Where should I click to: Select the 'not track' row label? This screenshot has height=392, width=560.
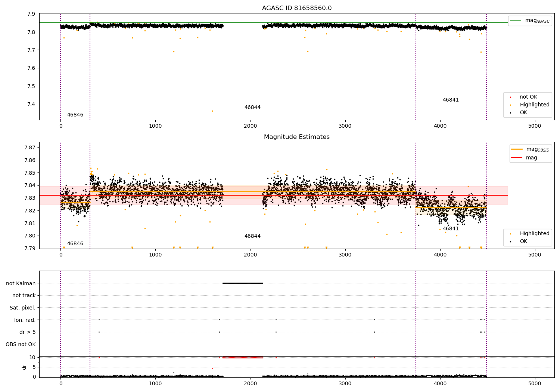24,296
